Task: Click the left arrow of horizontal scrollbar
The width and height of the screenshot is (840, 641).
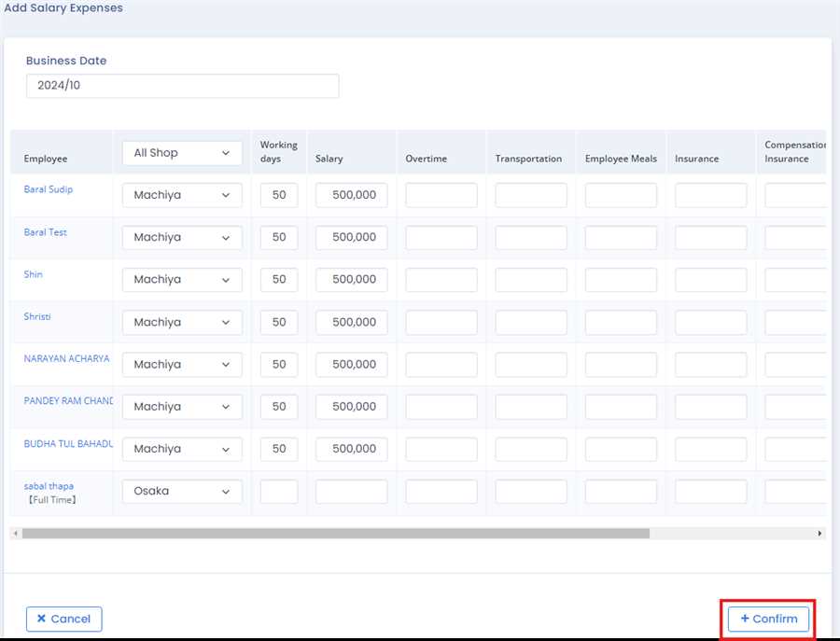Action: (15, 534)
